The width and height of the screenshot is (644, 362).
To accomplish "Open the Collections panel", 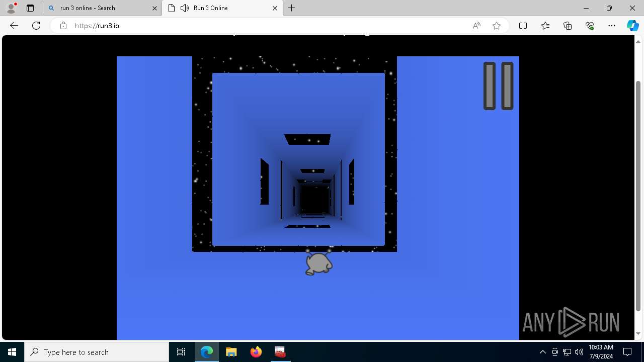I will coord(568,26).
